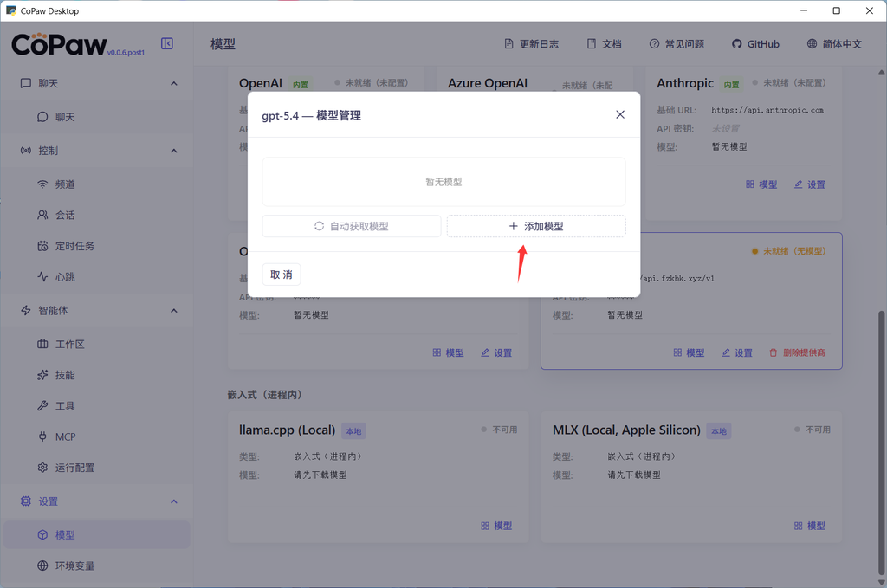Click 设置 beside 删除提供商 on custom card
The height and width of the screenshot is (588, 887).
coord(737,352)
